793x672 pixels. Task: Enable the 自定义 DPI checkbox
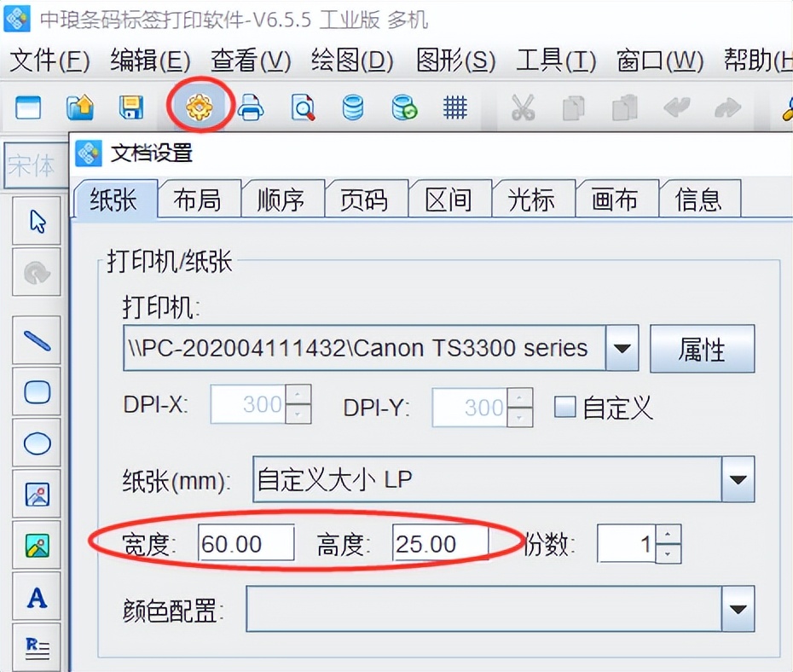[564, 408]
